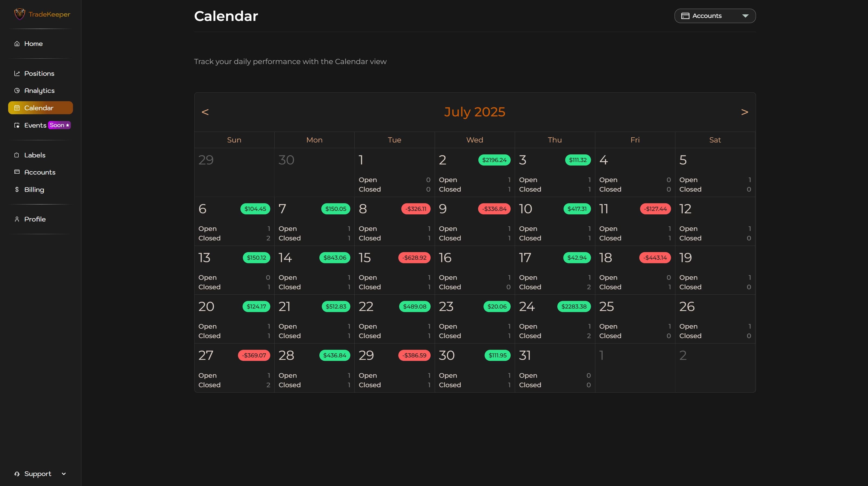The height and width of the screenshot is (486, 868).
Task: Click the Calendar icon in sidebar
Action: tap(17, 108)
